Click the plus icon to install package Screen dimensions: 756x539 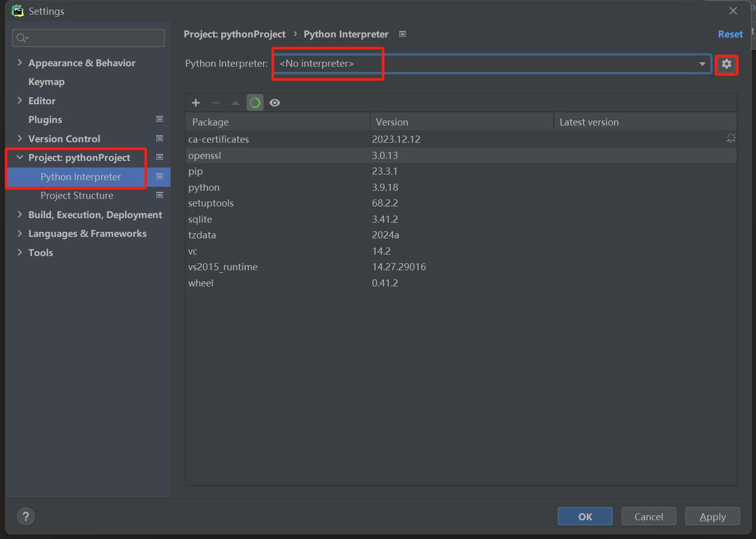pos(196,103)
